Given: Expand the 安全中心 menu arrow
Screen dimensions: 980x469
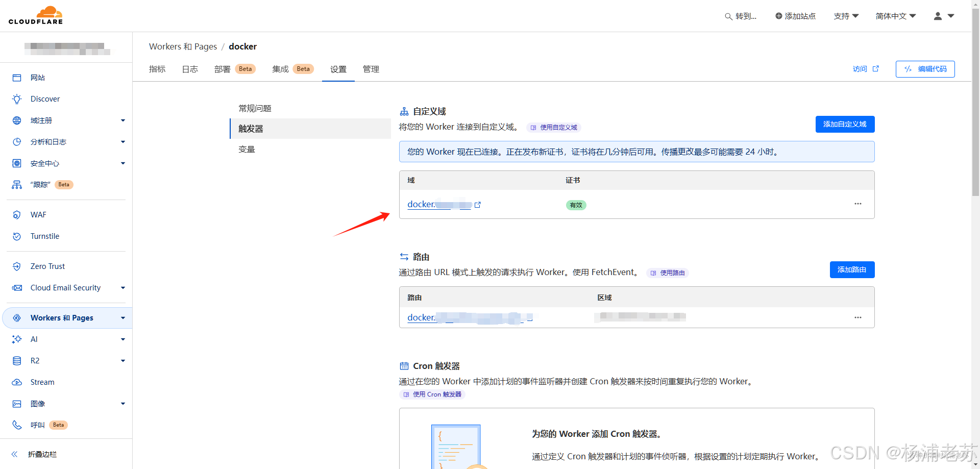Looking at the screenshot, I should tap(123, 163).
